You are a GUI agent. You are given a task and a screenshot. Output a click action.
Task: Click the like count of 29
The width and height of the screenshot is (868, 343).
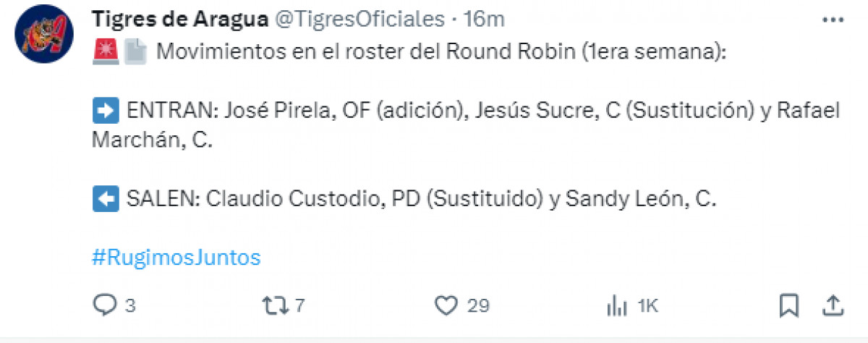coord(478,306)
